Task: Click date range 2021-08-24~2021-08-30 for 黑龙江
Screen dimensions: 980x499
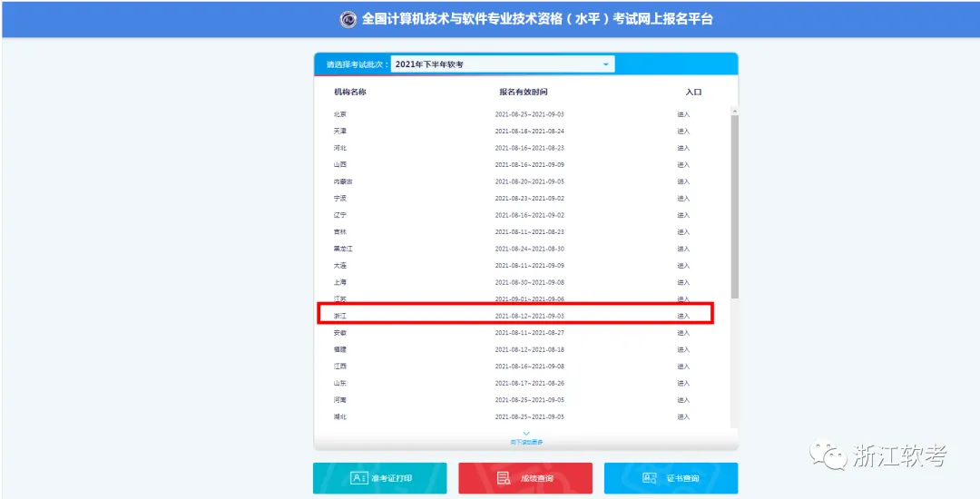Action: pos(529,249)
